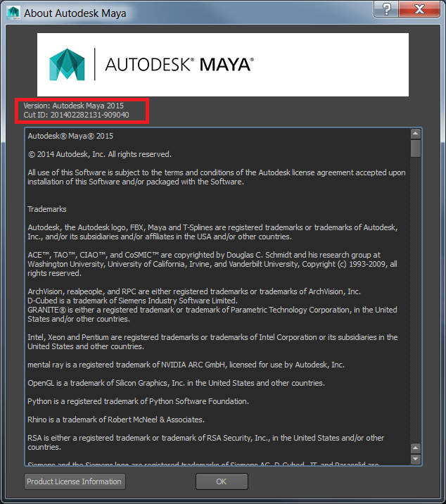Click the lower up-arrow above the bottom down arrow
446x504 pixels.
[x=416, y=448]
